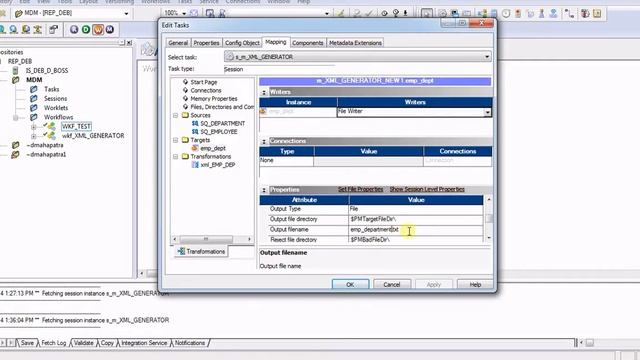Click the tools icon beside navigator icons
This screenshot has width=640, height=360.
[x=53, y=29]
